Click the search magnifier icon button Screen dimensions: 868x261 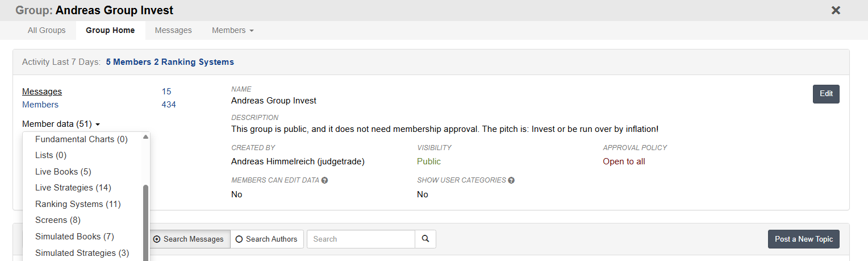click(425, 239)
